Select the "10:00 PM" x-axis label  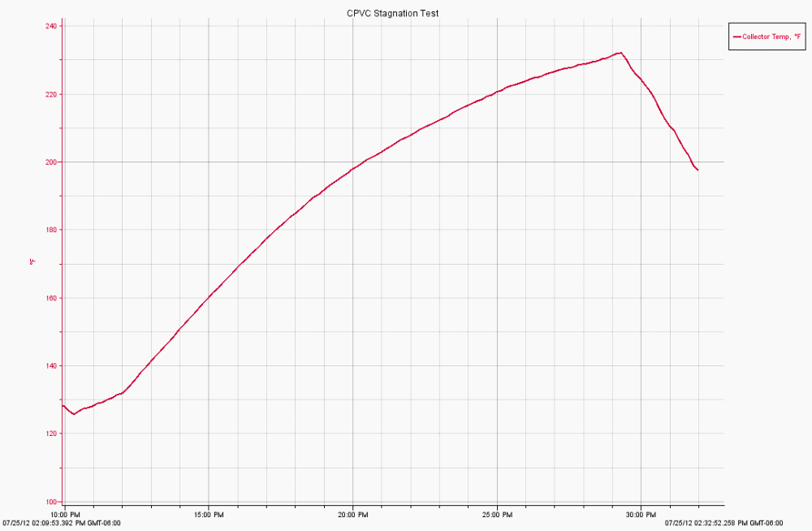coord(65,515)
